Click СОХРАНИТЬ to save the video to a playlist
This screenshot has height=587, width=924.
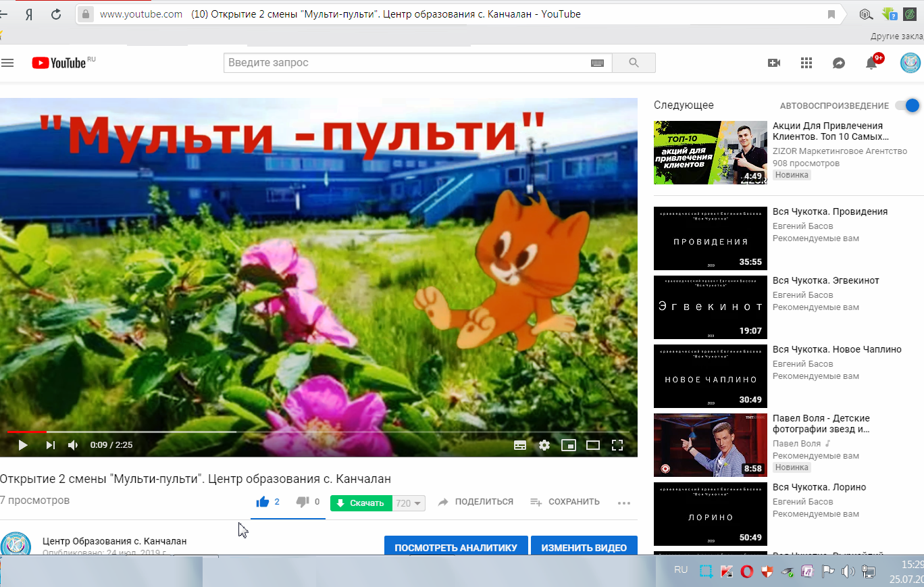pyautogui.click(x=565, y=502)
